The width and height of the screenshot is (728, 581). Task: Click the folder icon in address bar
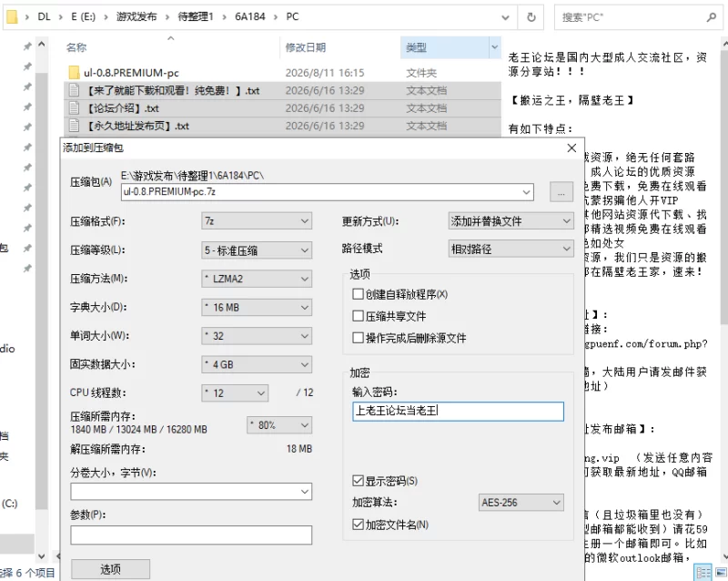tap(12, 17)
